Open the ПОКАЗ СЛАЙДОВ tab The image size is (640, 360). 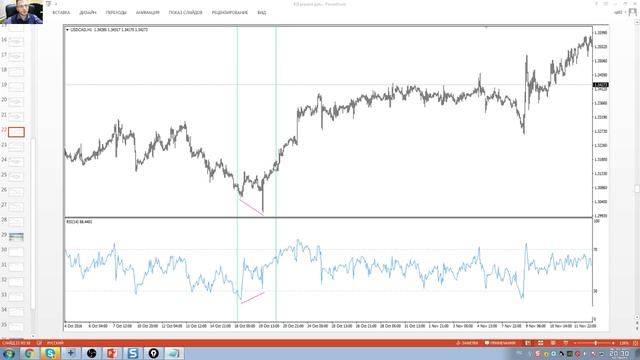point(186,13)
